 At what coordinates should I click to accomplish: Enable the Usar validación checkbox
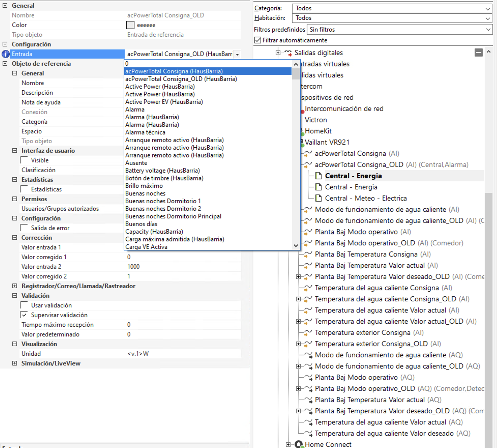(24, 305)
